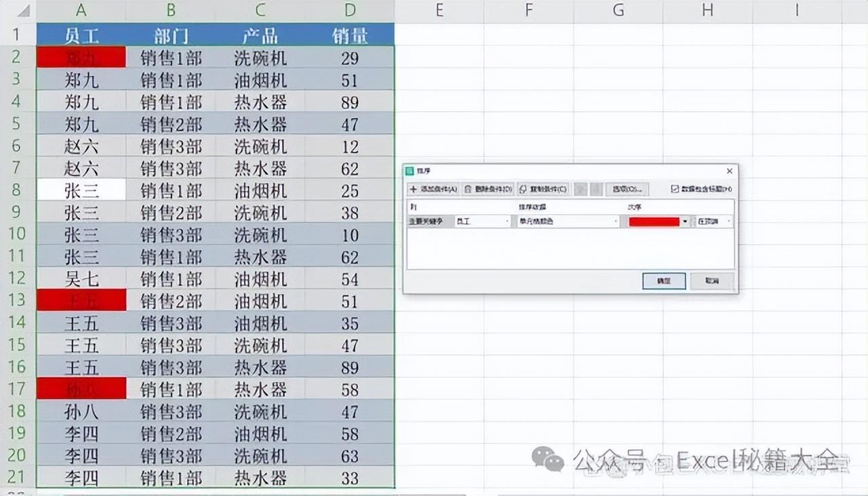The height and width of the screenshot is (496, 868).
Task: Click 赵六 in row 6
Action: 81,146
